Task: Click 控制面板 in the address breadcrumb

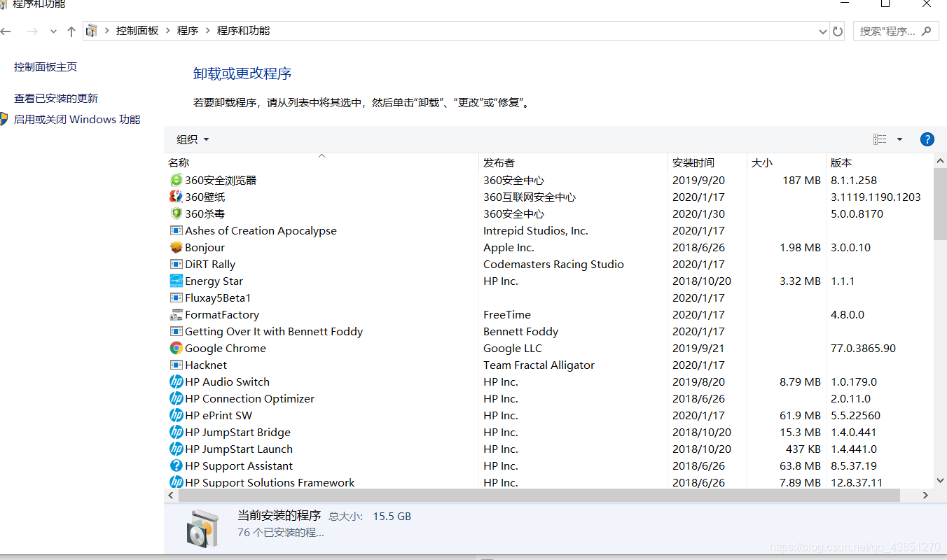Action: pyautogui.click(x=137, y=31)
